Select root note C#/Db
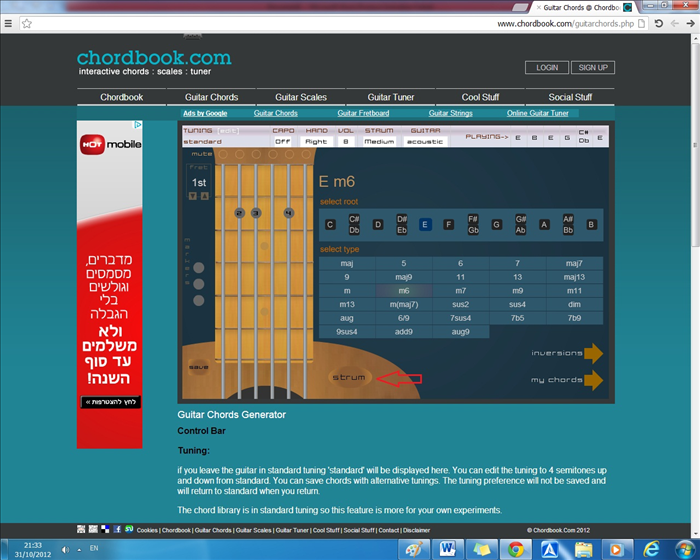The height and width of the screenshot is (560, 700). click(x=354, y=225)
